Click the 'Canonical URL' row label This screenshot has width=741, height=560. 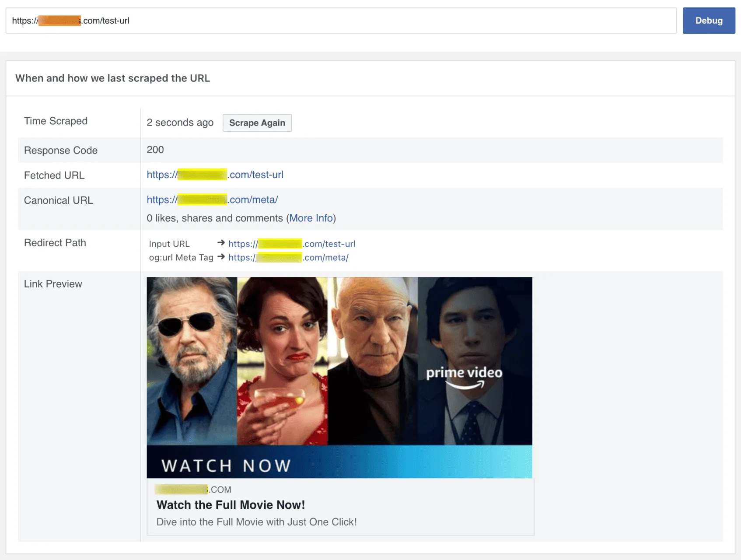click(59, 200)
